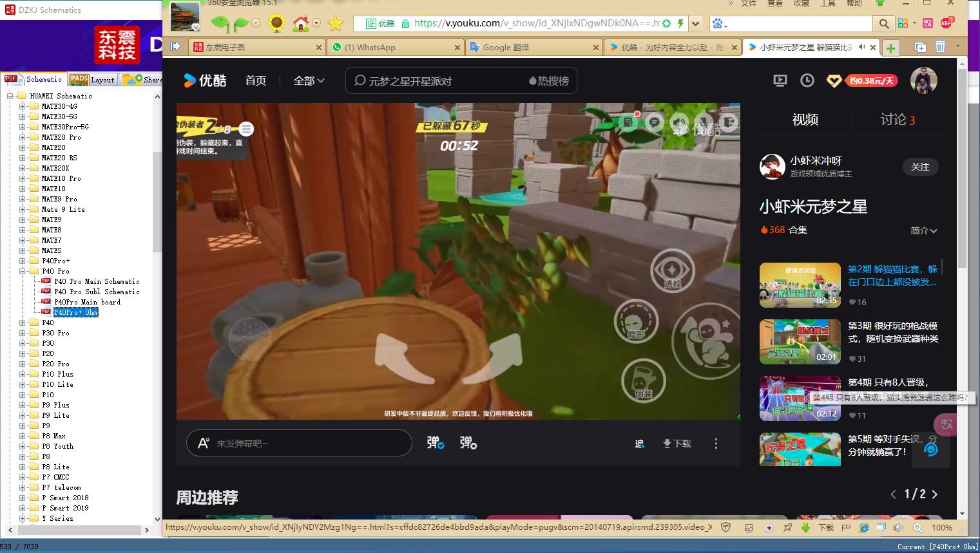980x553 pixels.
Task: Go back with the green leaf arrow
Action: coord(220,24)
